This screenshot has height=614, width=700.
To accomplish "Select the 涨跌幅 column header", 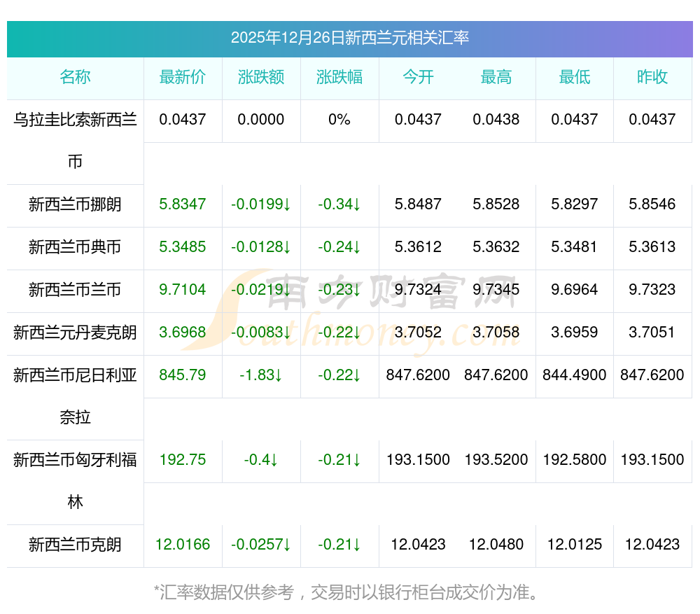I will (x=339, y=78).
